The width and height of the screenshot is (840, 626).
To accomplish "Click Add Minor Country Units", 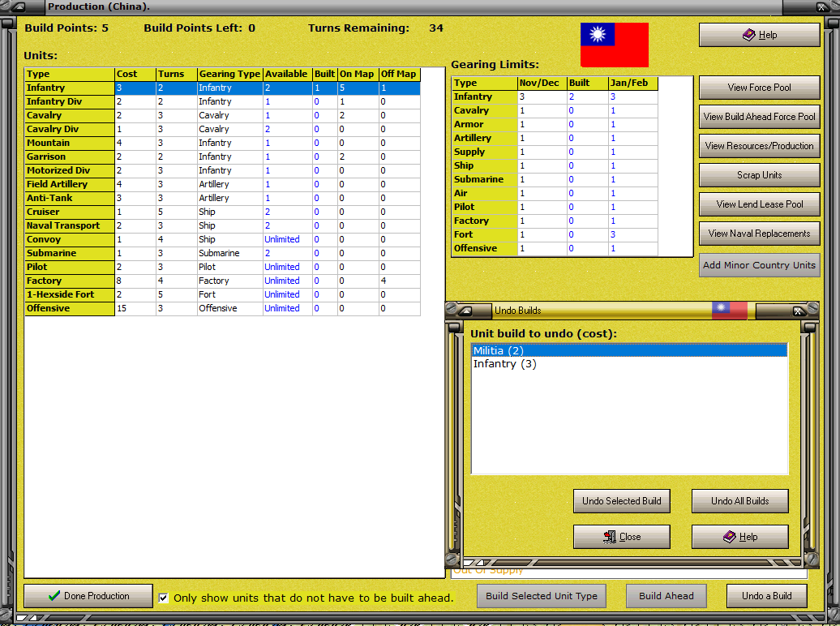I will tap(759, 265).
